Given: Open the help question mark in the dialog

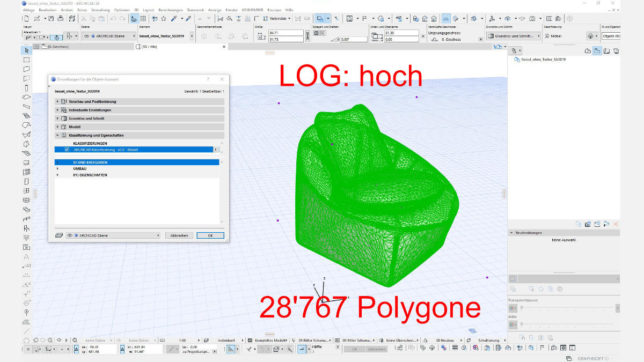Looking at the screenshot, I should point(208,79).
